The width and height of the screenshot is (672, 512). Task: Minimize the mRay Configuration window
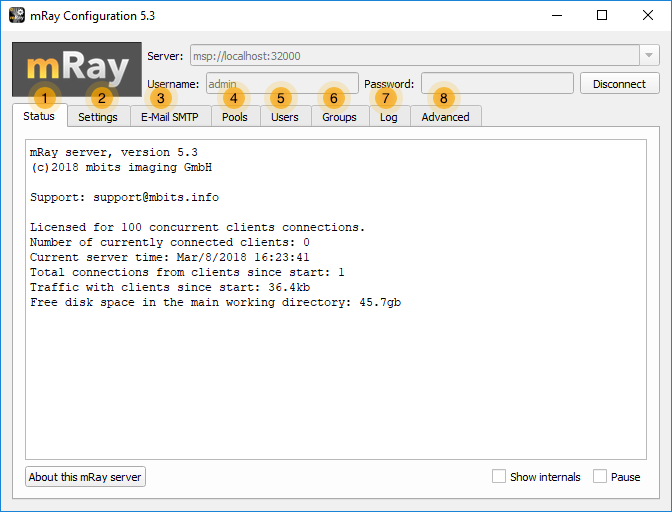[557, 15]
